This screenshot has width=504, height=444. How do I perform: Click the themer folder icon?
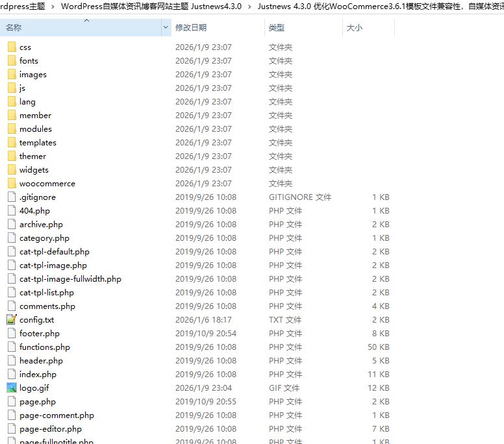pos(12,156)
